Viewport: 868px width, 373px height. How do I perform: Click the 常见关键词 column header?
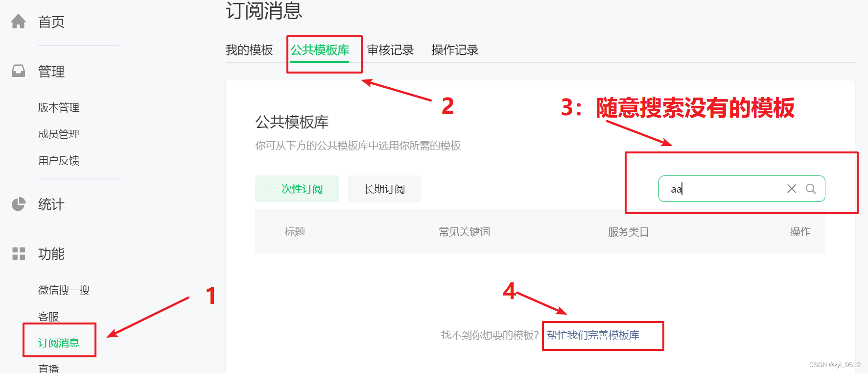464,232
